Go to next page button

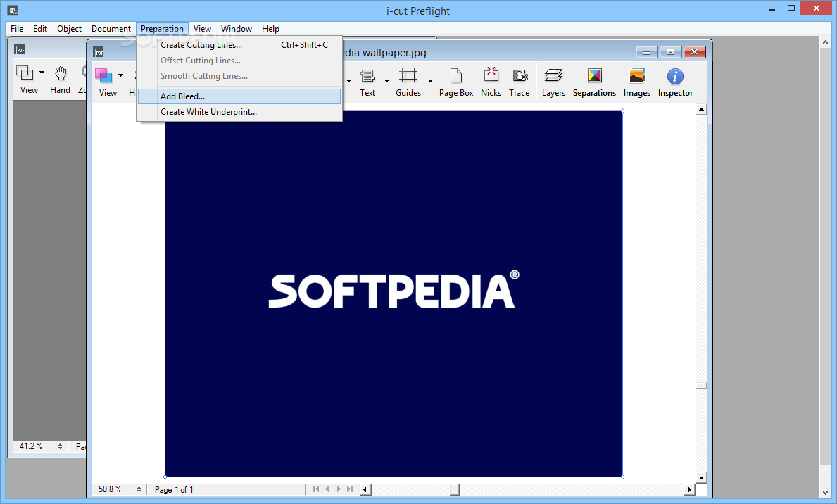(x=339, y=489)
